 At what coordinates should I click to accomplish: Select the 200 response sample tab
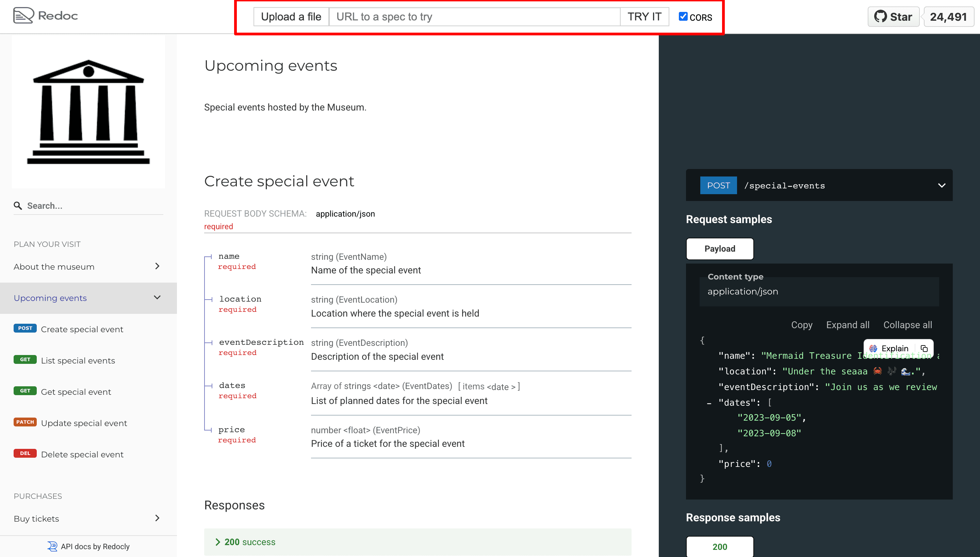719,547
